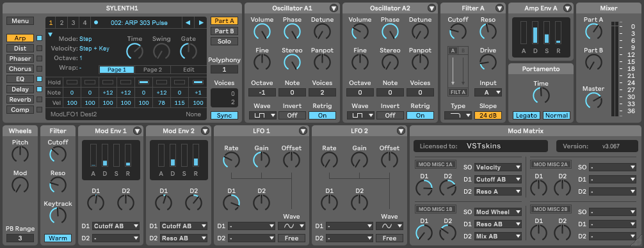Enable the Reverb effect checkbox
The image size is (644, 248).
point(40,100)
